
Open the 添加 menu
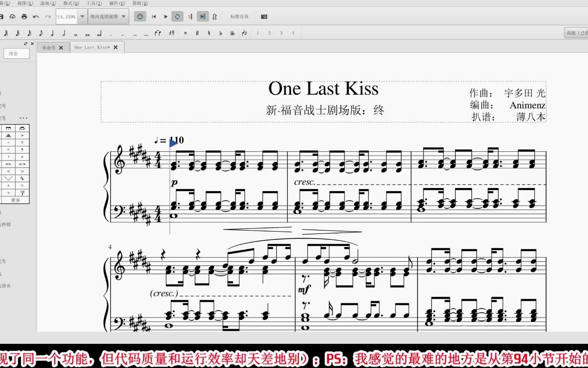pyautogui.click(x=48, y=3)
